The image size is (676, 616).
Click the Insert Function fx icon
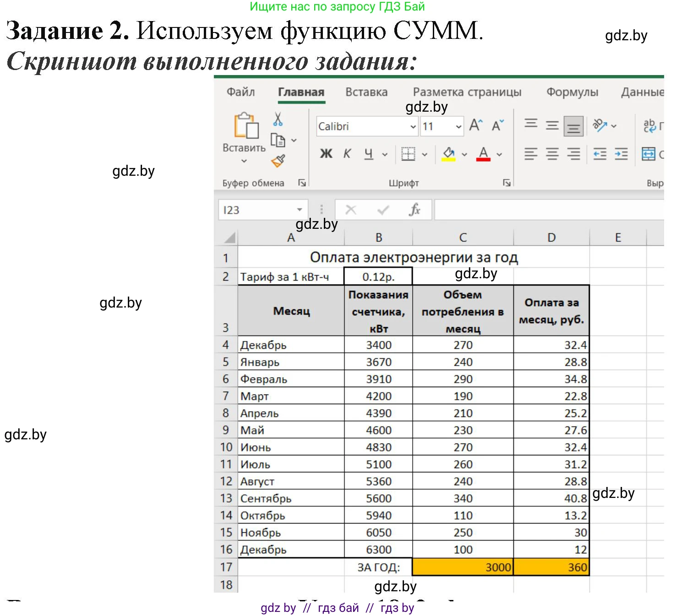(414, 210)
